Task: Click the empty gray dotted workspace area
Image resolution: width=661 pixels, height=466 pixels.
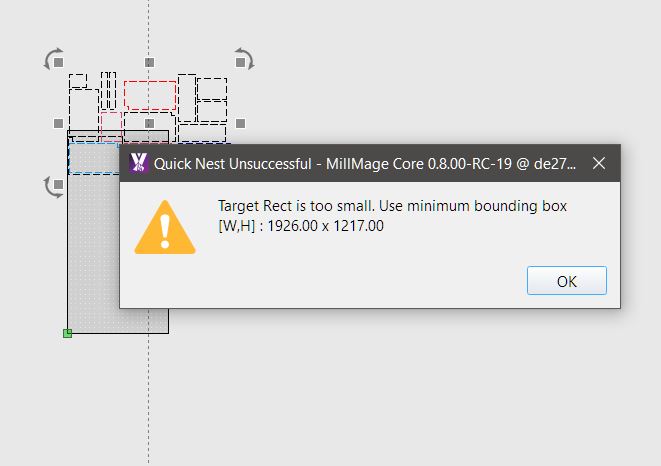Action: [94, 253]
